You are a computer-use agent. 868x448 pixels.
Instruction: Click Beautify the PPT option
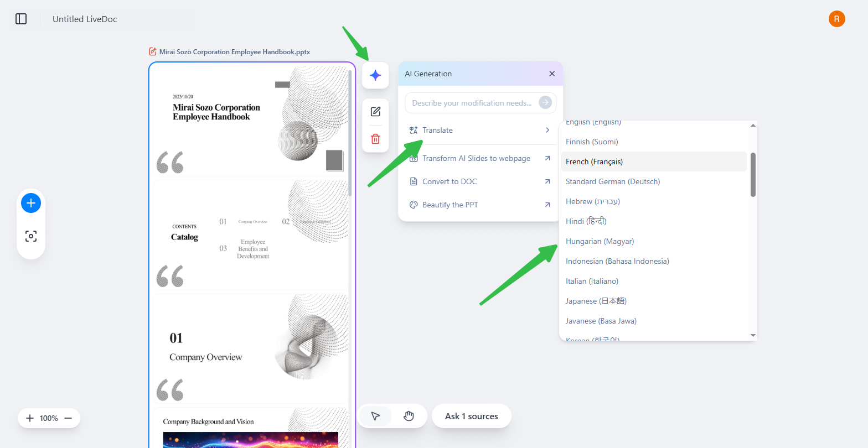[x=450, y=205]
